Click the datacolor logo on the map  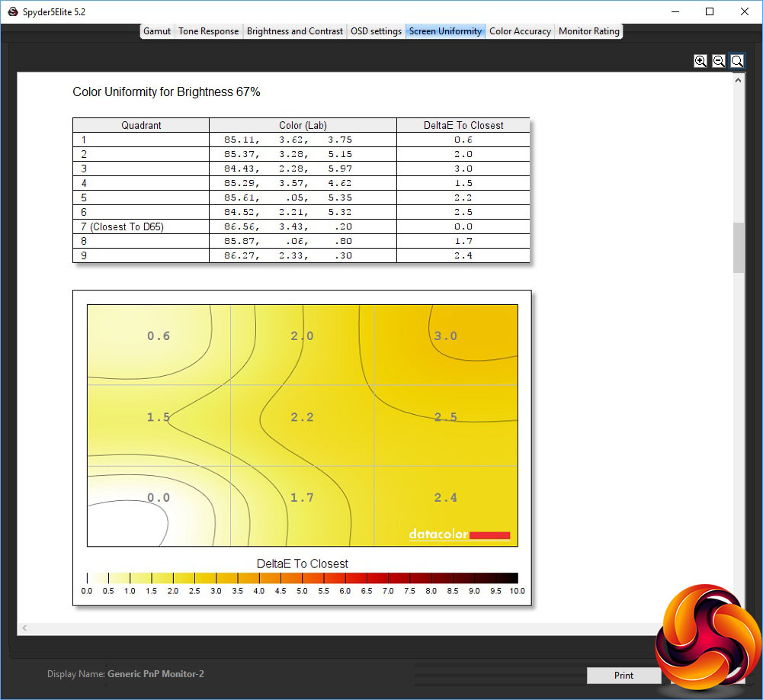coord(460,534)
